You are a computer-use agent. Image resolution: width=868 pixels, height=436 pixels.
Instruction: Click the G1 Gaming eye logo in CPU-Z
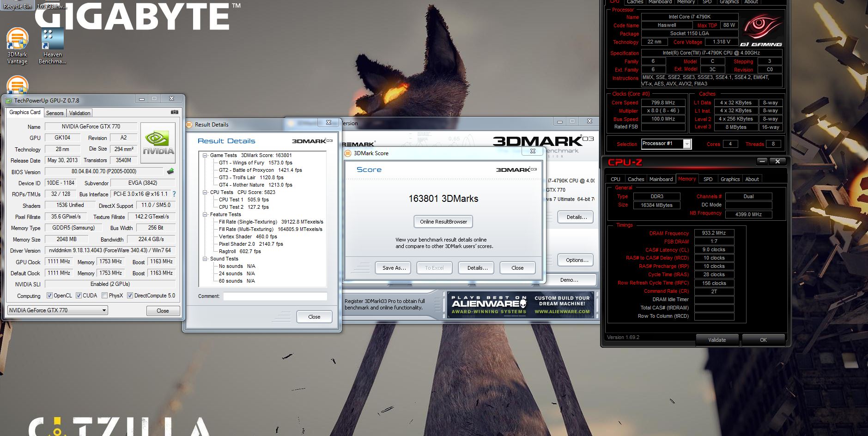point(761,30)
